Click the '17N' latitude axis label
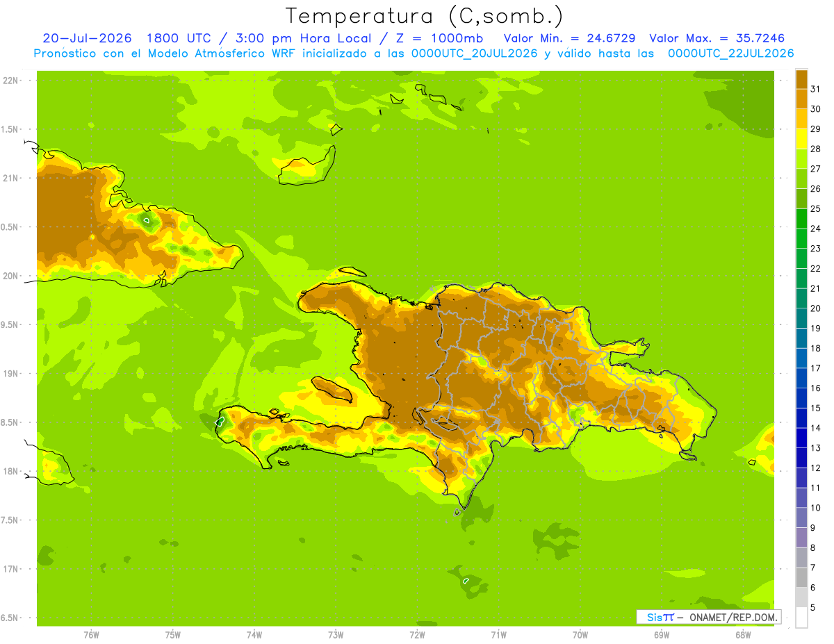The width and height of the screenshot is (834, 644). click(x=11, y=569)
